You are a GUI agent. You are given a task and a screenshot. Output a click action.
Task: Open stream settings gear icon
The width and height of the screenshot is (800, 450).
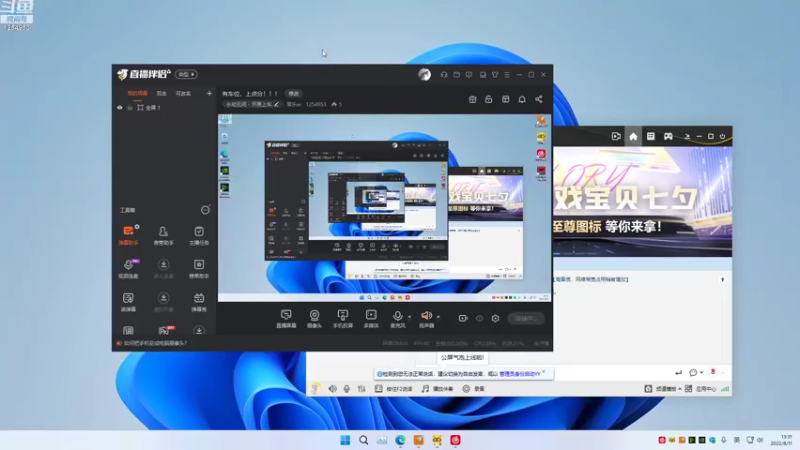click(495, 318)
